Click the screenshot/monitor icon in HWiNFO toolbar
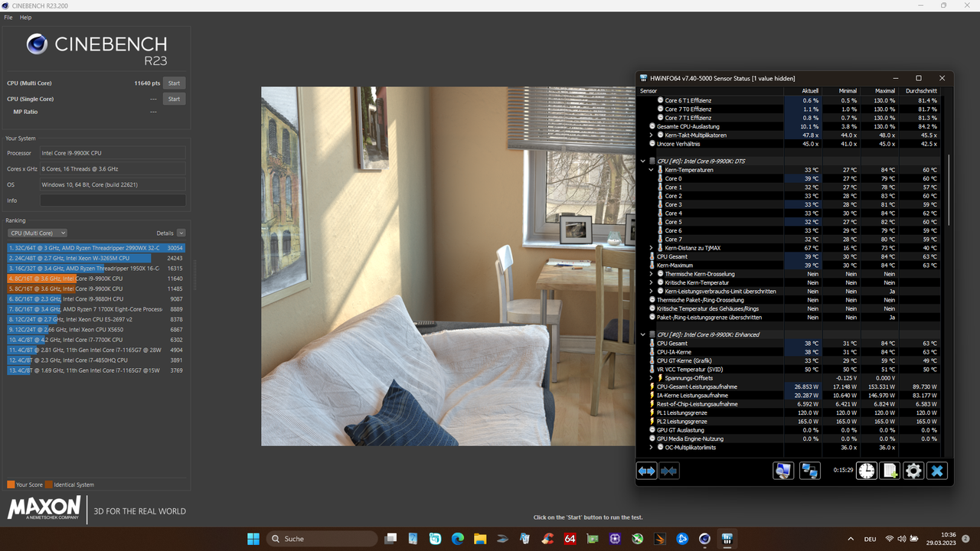 pos(783,471)
